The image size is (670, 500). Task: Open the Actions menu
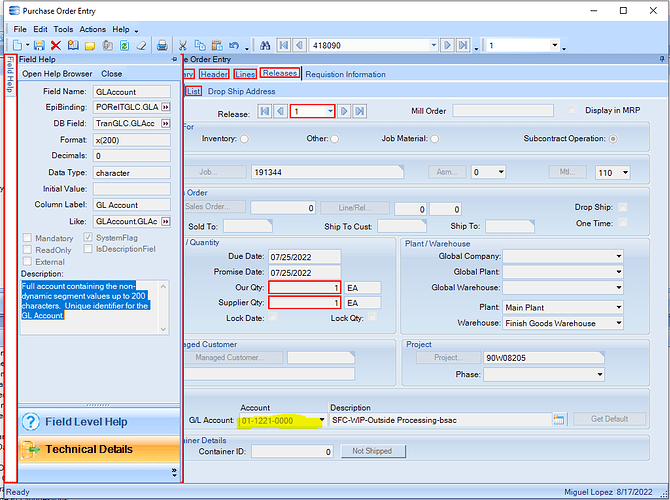(92, 29)
